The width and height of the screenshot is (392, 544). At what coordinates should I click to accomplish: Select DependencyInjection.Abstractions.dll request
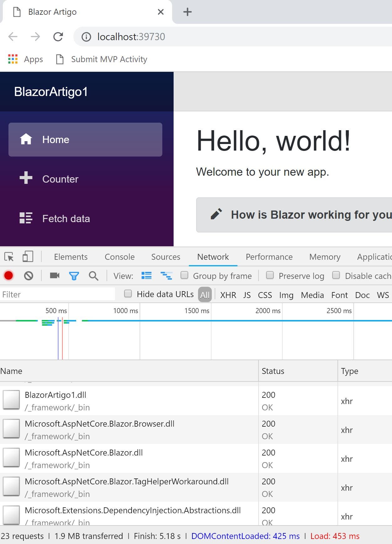click(196, 514)
